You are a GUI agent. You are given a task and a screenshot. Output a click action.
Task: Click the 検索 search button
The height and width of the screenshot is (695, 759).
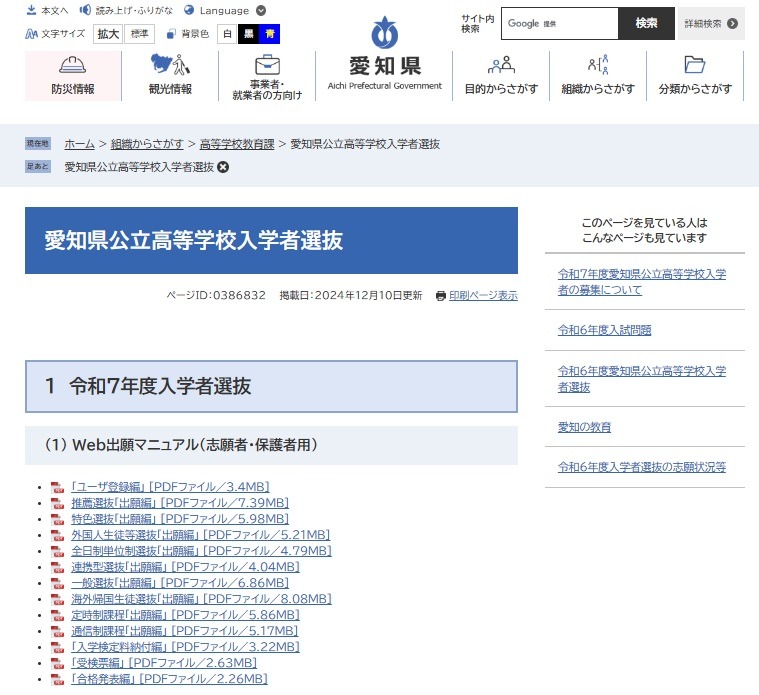coord(646,23)
